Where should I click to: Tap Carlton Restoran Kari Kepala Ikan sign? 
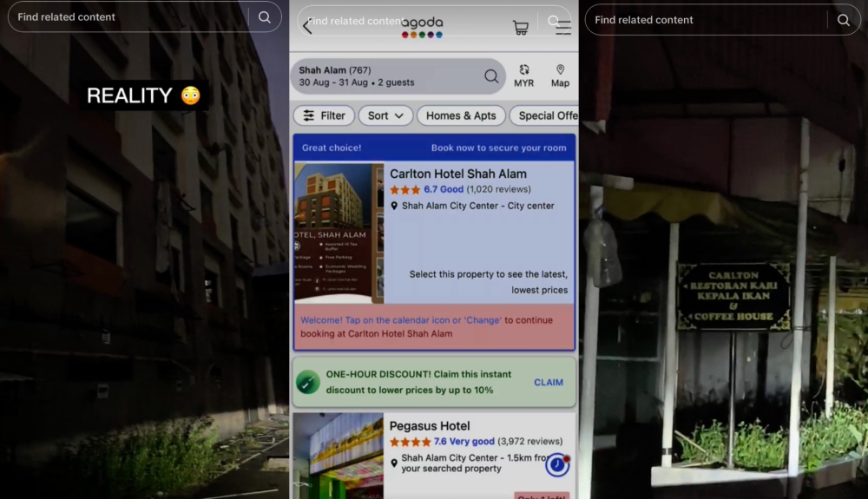[733, 296]
